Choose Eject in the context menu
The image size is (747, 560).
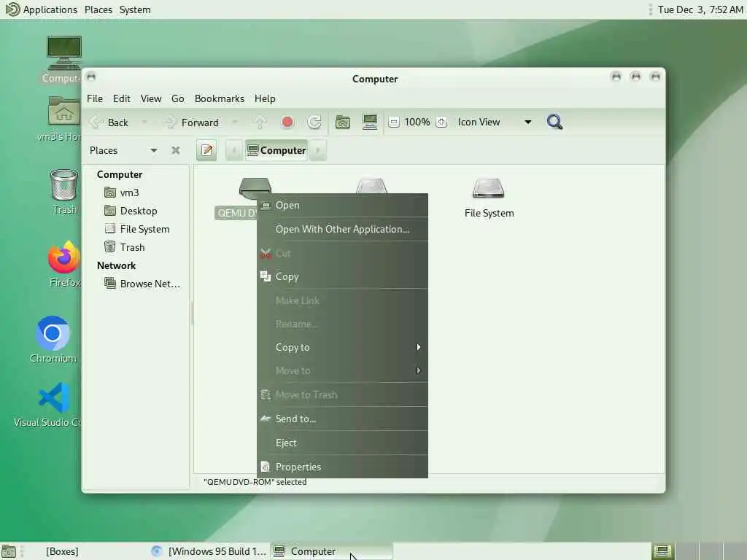tap(343, 443)
